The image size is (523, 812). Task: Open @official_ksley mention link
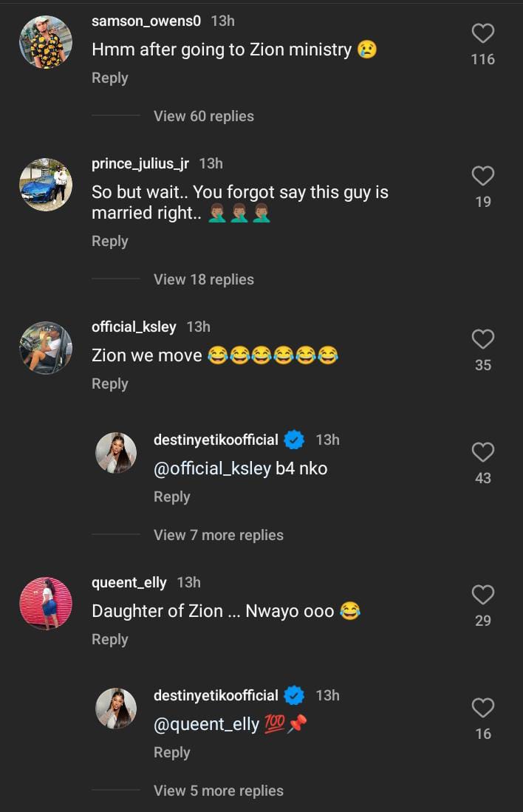click(x=212, y=468)
